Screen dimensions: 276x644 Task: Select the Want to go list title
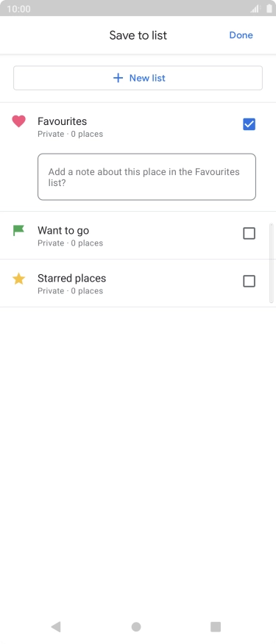coord(63,230)
